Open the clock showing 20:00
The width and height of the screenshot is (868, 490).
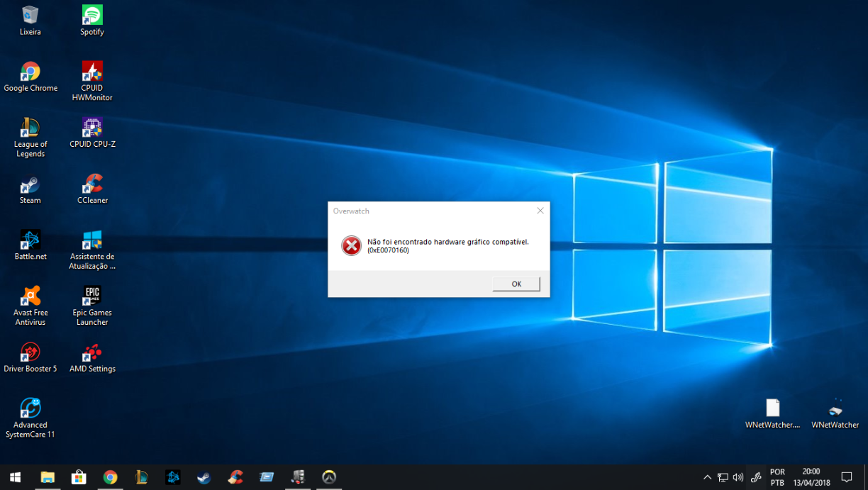point(811,477)
